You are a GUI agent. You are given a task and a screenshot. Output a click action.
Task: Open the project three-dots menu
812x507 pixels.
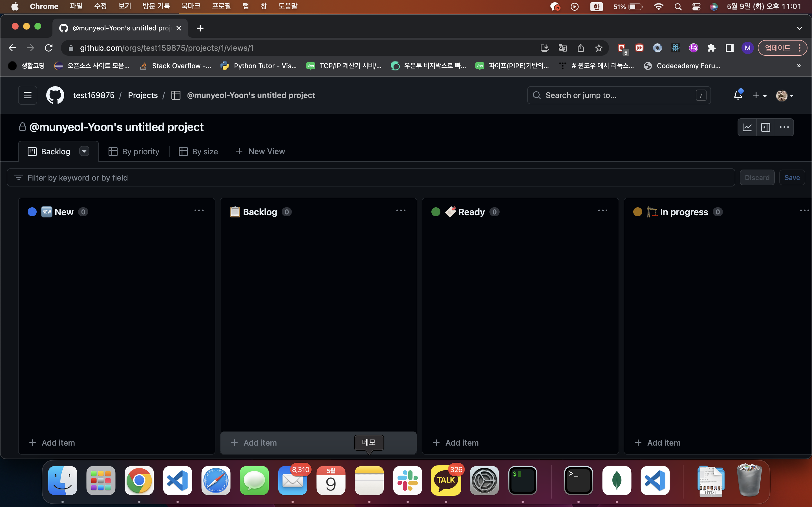pyautogui.click(x=784, y=127)
